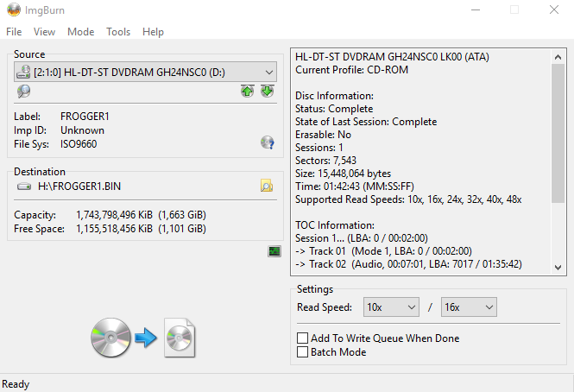Click the ISO9660 file system value
Image resolution: width=574 pixels, height=392 pixels.
(79, 144)
